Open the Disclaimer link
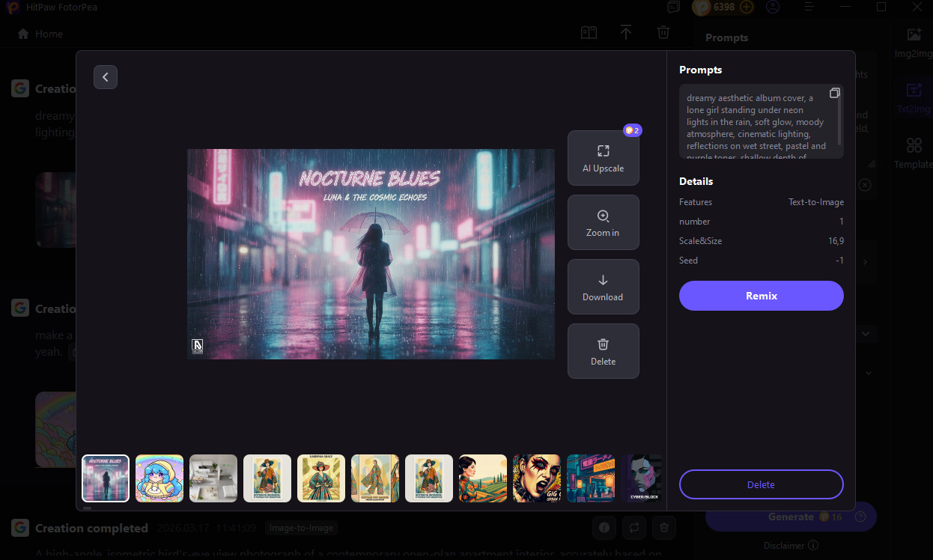This screenshot has width=933, height=560. point(785,545)
